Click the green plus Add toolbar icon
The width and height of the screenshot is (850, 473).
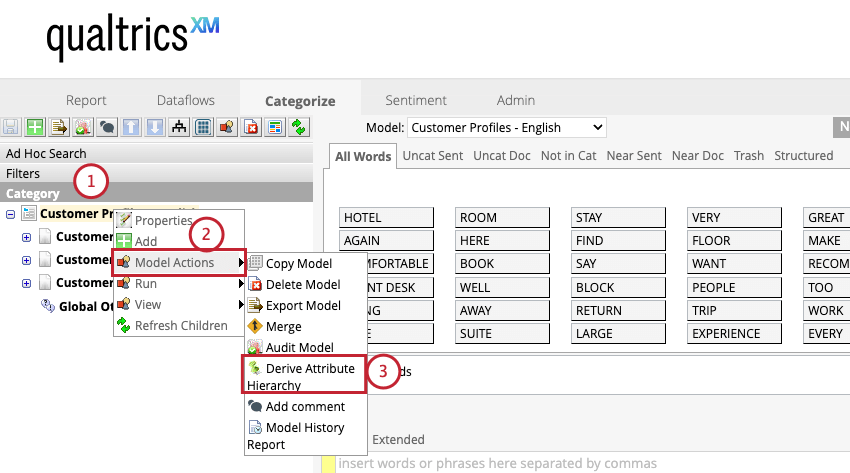(x=35, y=127)
